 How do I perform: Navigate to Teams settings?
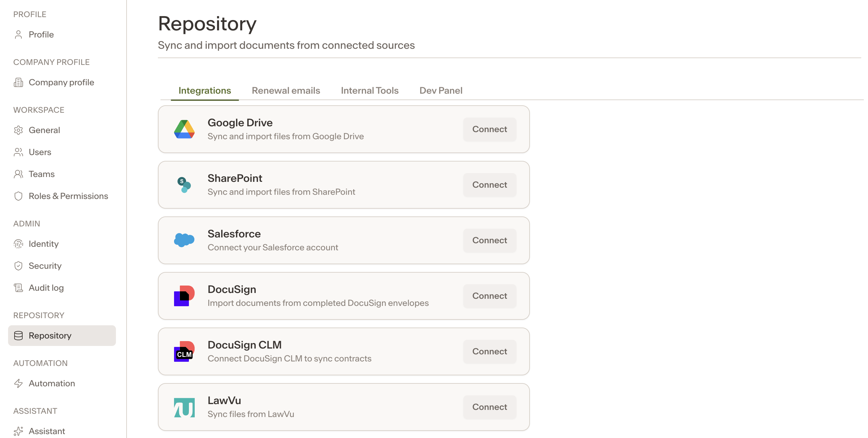tap(62, 174)
